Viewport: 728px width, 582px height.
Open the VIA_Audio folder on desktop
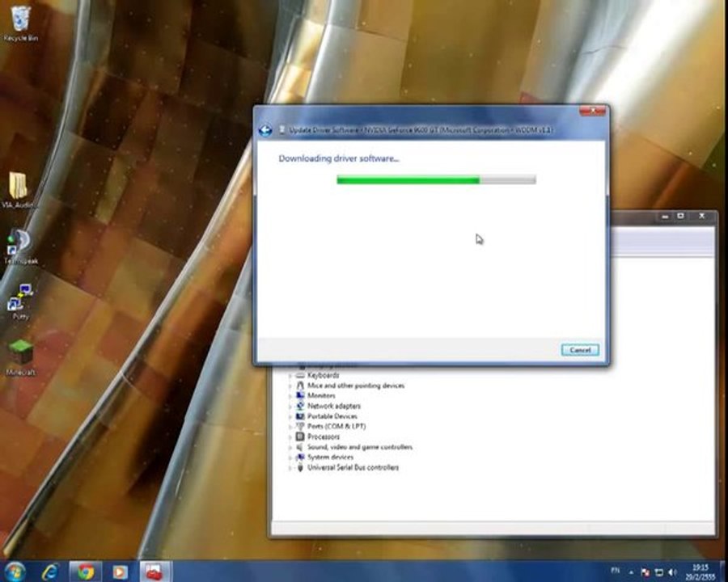pos(19,189)
